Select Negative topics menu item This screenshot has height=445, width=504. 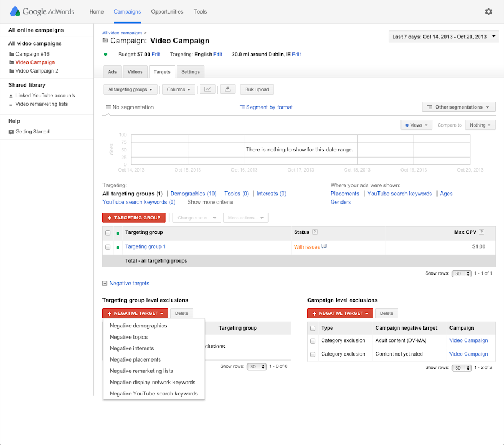point(154,337)
